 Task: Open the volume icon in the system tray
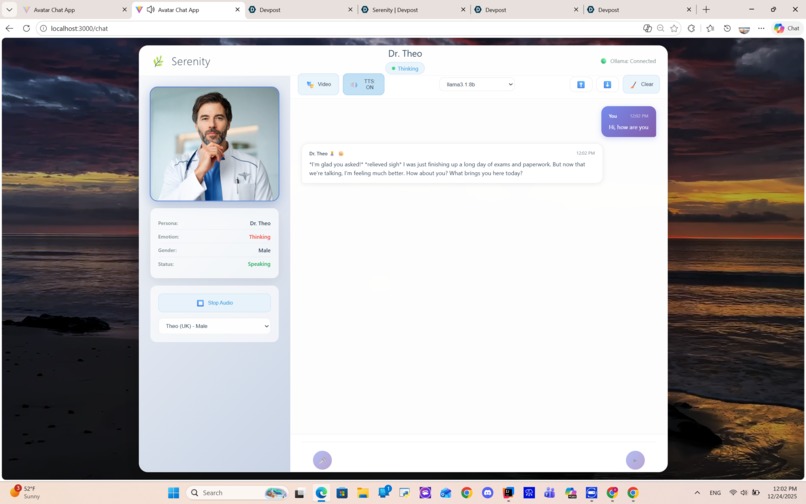click(744, 492)
